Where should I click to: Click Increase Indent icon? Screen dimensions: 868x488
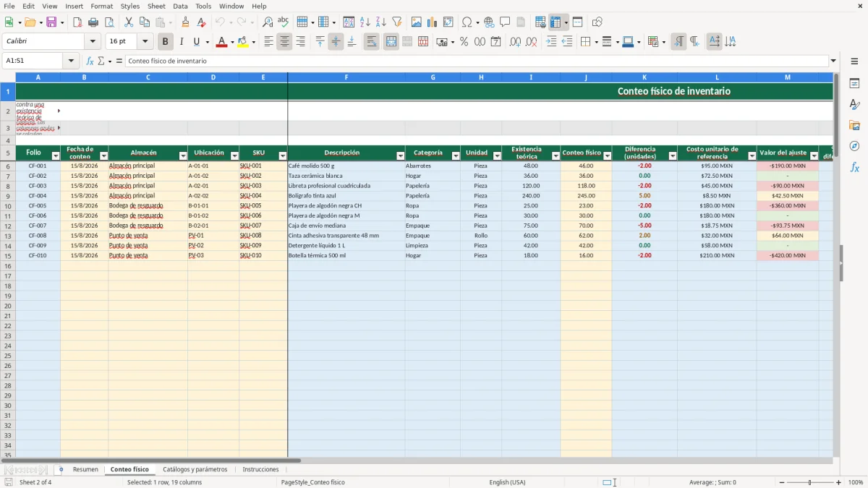[551, 42]
